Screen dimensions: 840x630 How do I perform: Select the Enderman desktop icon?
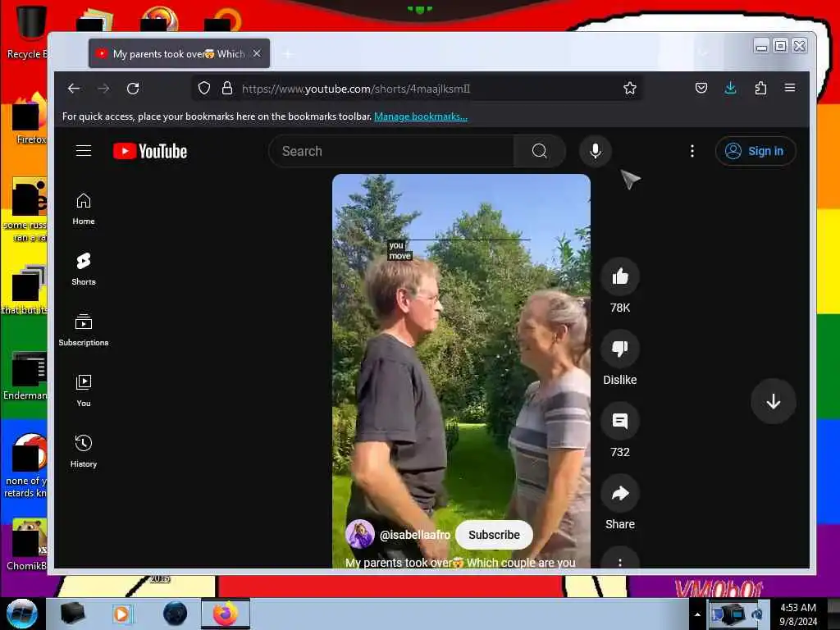[25, 375]
